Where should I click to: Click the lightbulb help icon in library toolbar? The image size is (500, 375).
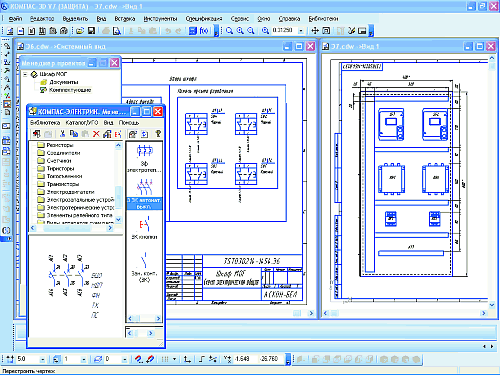(158, 134)
